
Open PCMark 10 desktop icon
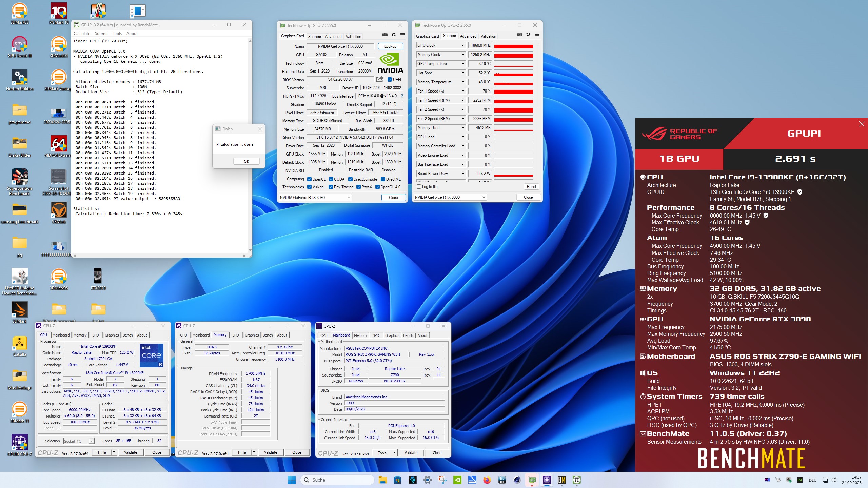[59, 14]
